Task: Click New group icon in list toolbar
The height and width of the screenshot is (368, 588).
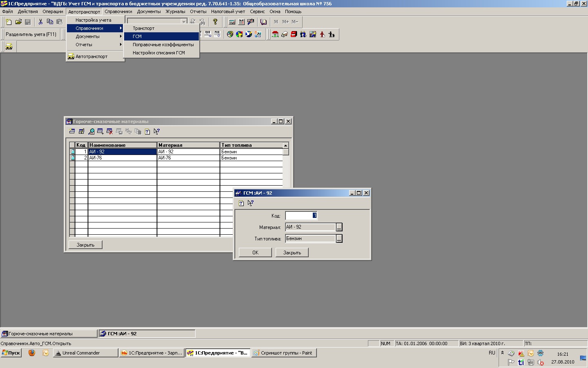Action: pos(100,131)
